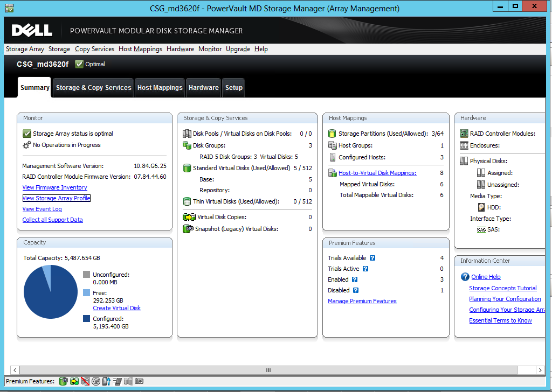
Task: Open Manage Premium Features
Action: (x=362, y=301)
